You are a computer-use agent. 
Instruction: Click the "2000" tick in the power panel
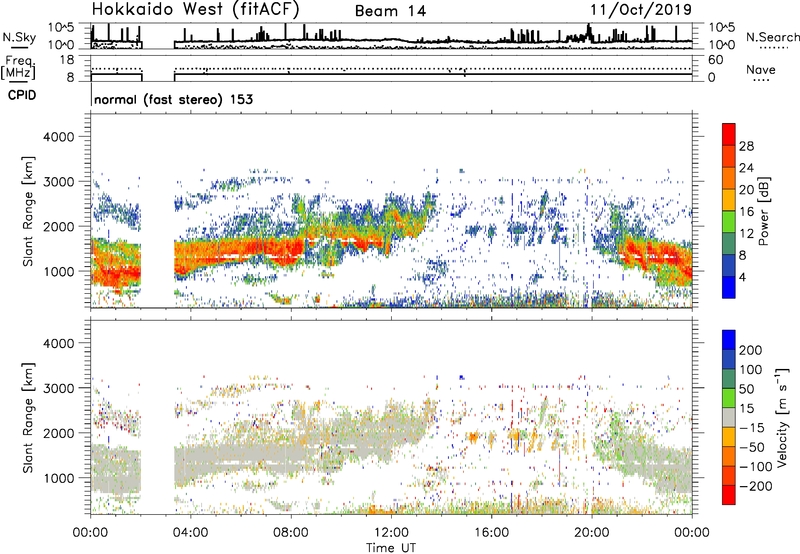pos(58,226)
